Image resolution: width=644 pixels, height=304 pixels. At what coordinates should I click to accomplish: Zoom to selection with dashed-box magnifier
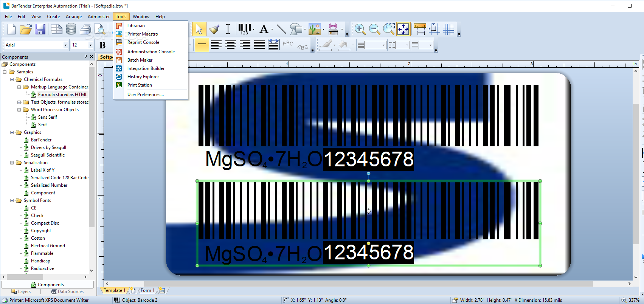(389, 29)
